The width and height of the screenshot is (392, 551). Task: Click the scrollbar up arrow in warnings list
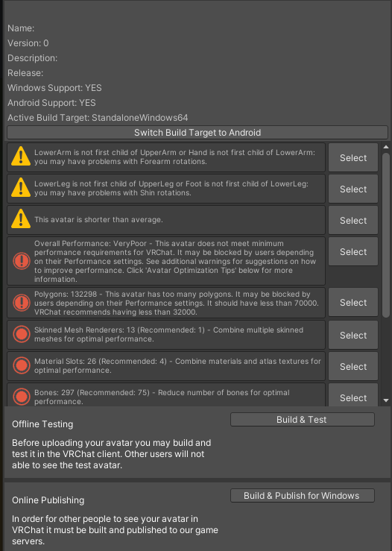point(386,147)
